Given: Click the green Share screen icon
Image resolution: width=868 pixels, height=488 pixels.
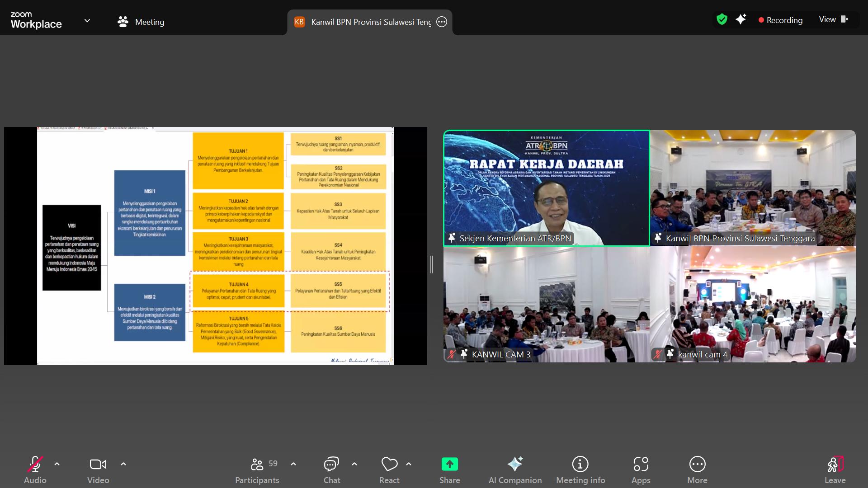Looking at the screenshot, I should point(449,464).
